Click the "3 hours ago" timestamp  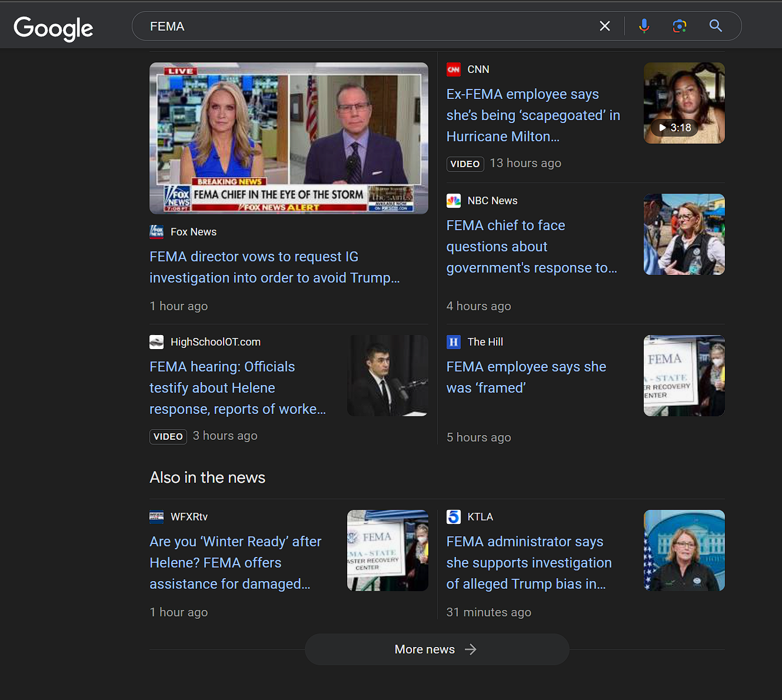coord(225,436)
